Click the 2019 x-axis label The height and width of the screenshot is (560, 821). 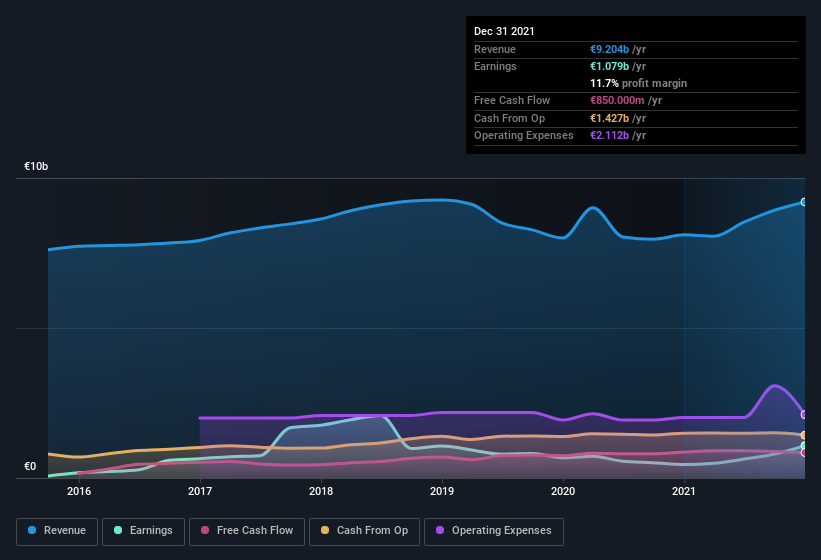coord(442,491)
